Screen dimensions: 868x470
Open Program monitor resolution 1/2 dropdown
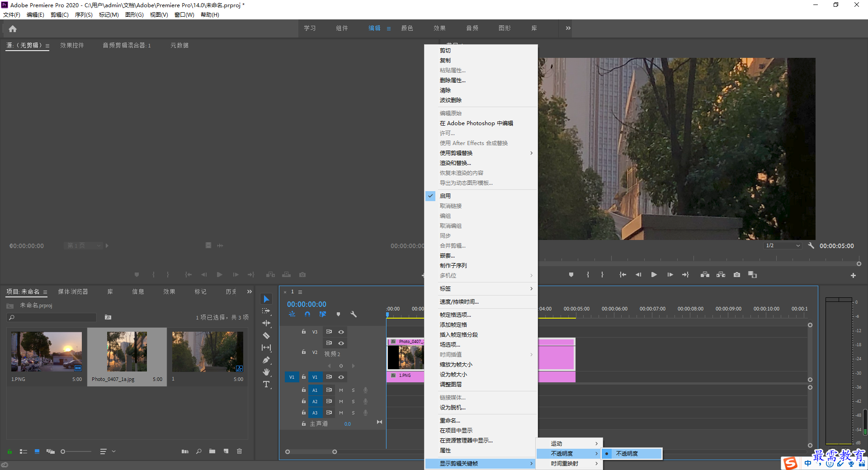[x=783, y=246]
